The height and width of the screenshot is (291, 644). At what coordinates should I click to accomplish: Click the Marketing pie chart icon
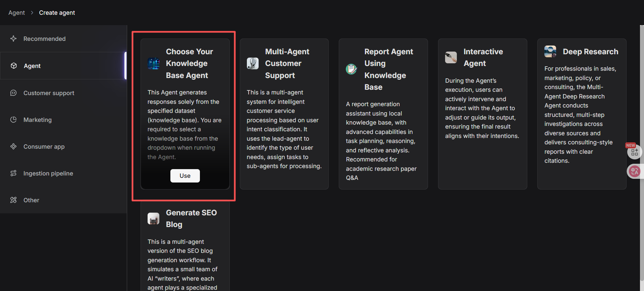pos(13,120)
